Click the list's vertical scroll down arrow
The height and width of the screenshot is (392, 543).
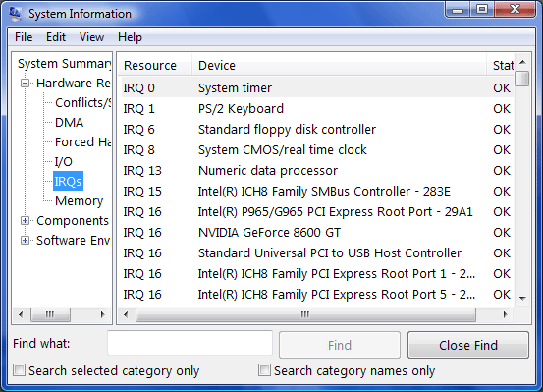[x=522, y=298]
